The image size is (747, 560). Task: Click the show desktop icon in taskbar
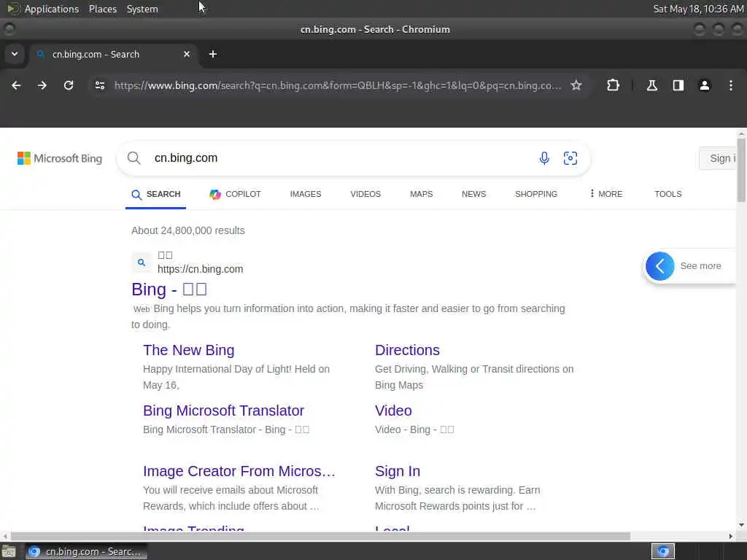point(9,551)
